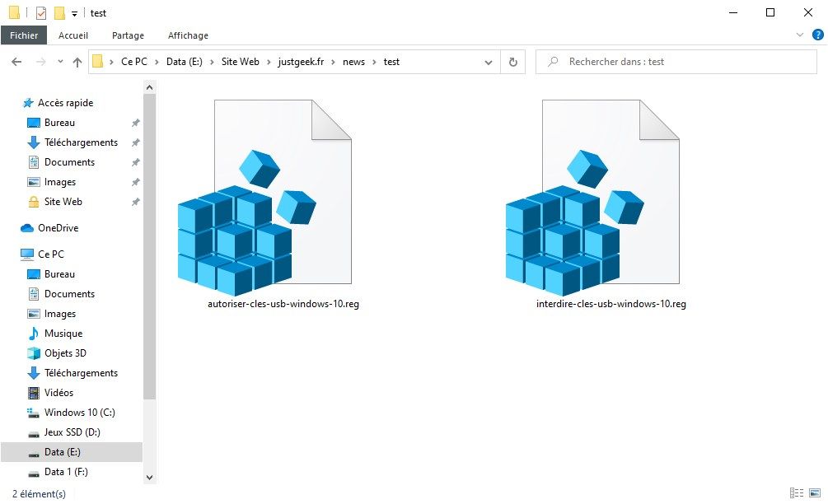Screen dimensions: 828x504
Task: Open the Fichier menu
Action: coord(24,35)
